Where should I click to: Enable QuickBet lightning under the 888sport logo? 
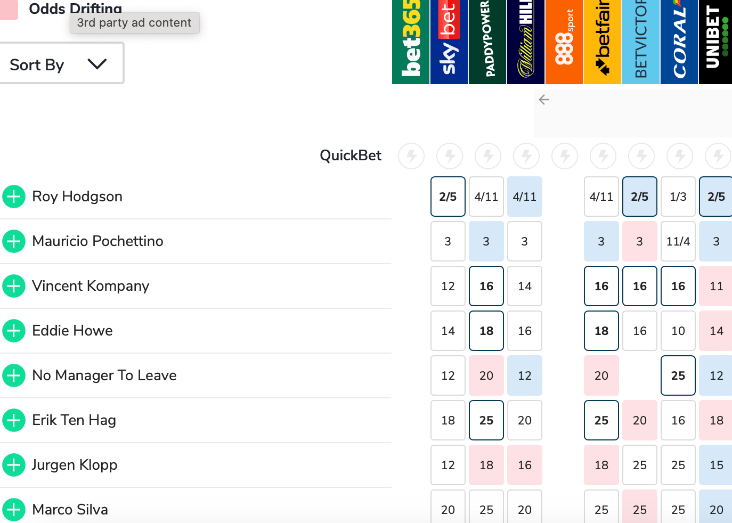[564, 156]
